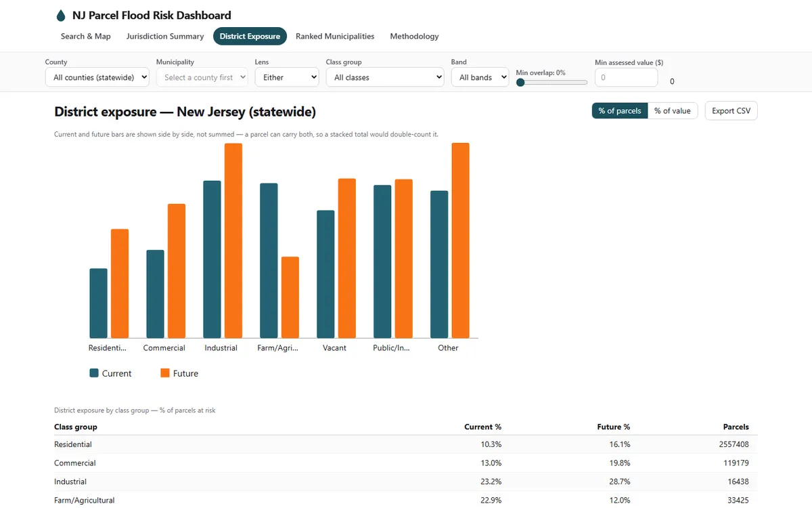Click the Class group column header
812x508 pixels.
[x=76, y=427]
